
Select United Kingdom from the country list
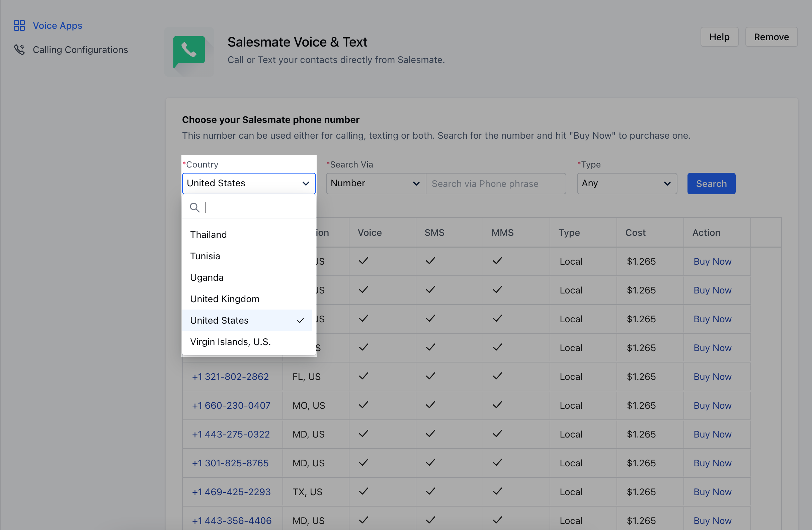point(225,299)
